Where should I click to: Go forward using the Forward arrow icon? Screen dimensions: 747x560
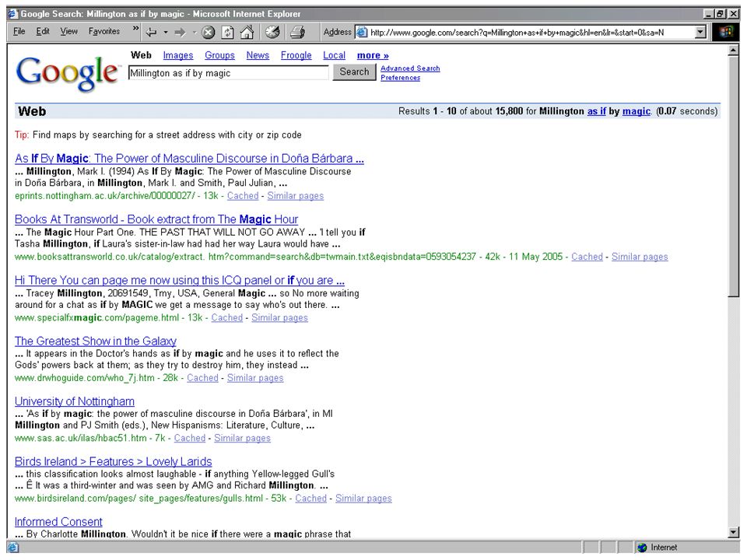[180, 33]
